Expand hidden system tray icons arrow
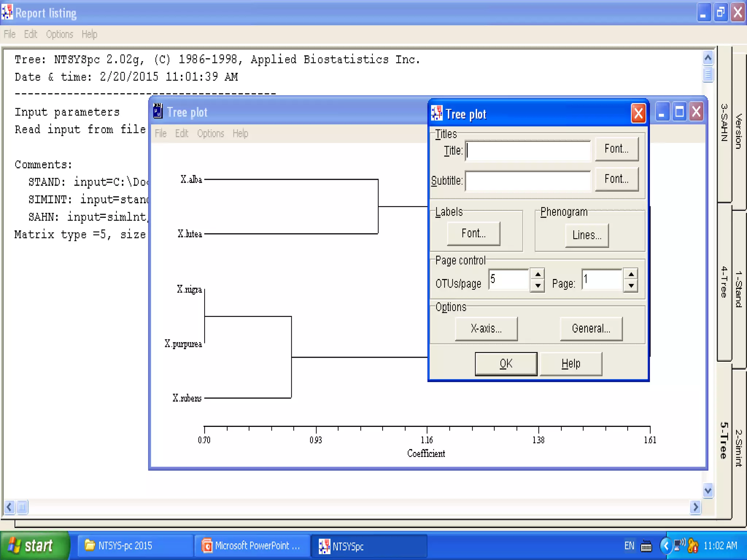747x560 pixels. tap(666, 546)
